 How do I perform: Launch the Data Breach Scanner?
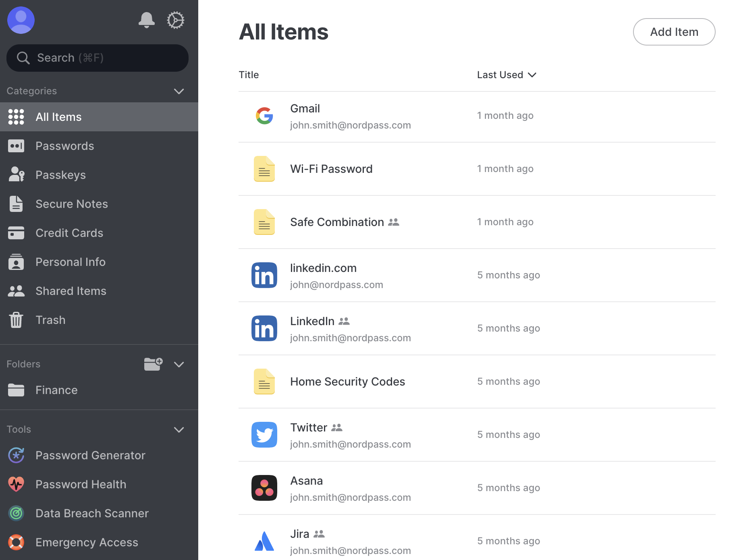[92, 513]
